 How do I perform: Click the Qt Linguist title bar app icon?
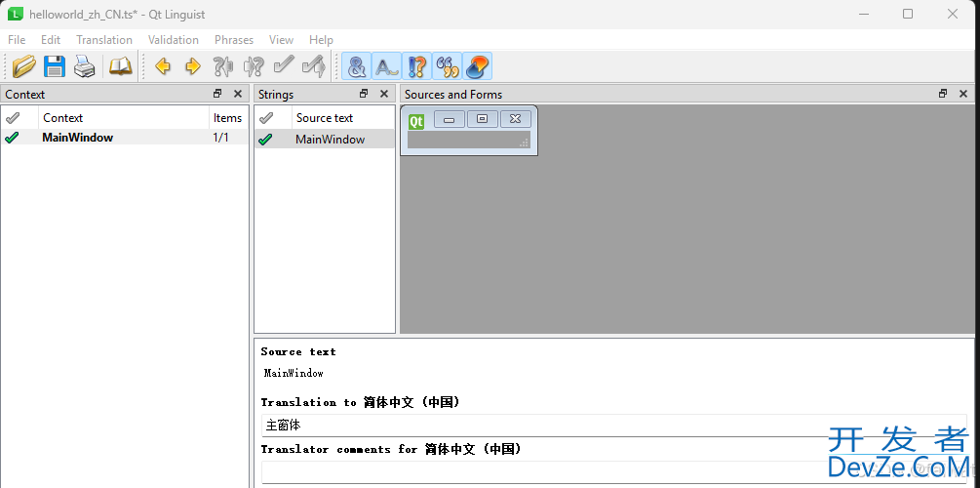pos(15,14)
